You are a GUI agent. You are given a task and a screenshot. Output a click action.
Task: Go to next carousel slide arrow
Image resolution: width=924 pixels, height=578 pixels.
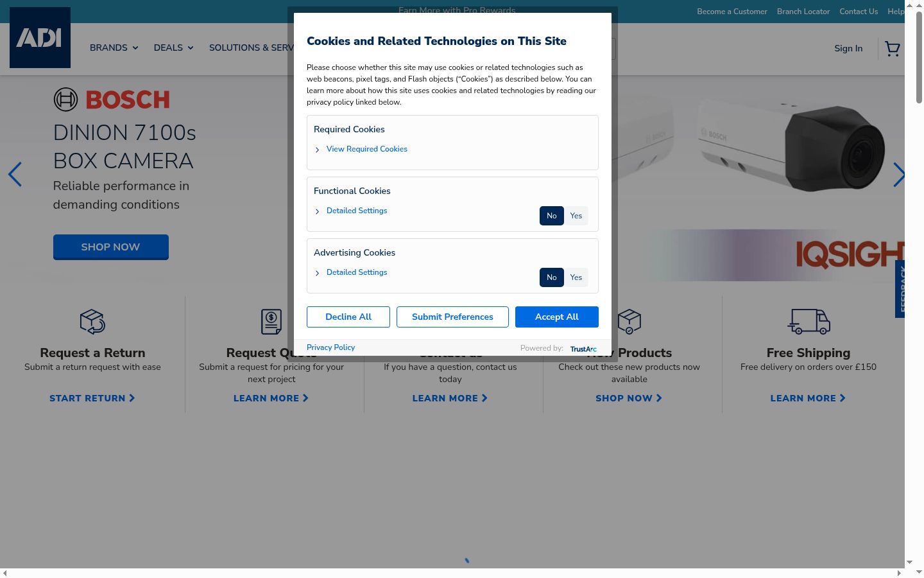tap(898, 174)
